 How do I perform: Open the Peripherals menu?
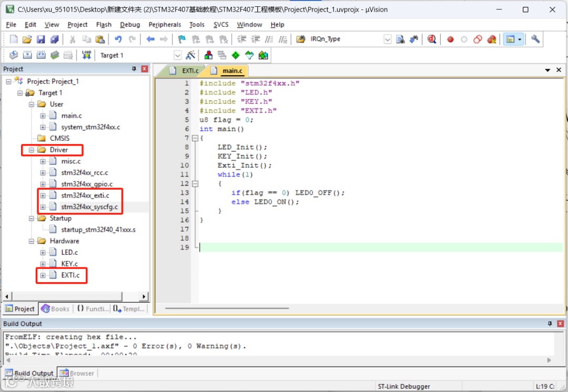[x=165, y=25]
